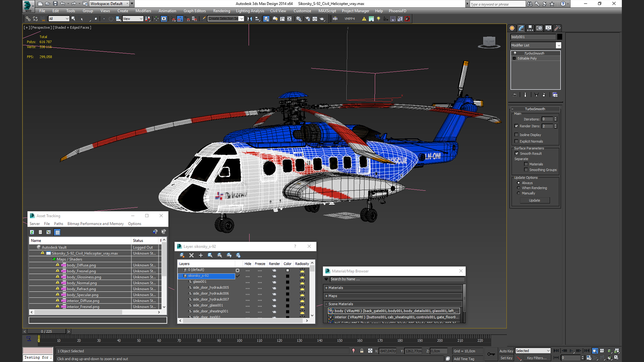Select the Manually update radio option
This screenshot has width=644, height=362.
(519, 193)
